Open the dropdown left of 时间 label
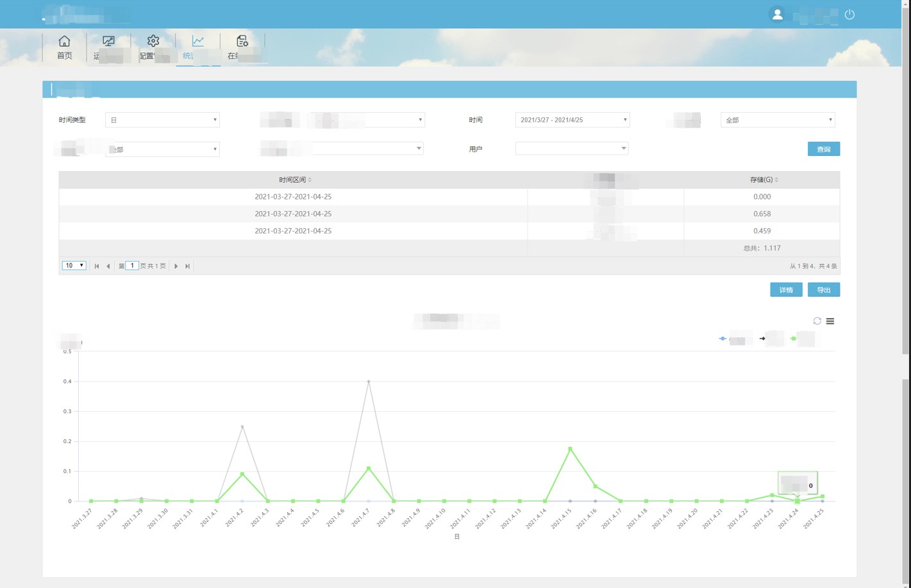The height and width of the screenshot is (588, 911). tap(367, 120)
